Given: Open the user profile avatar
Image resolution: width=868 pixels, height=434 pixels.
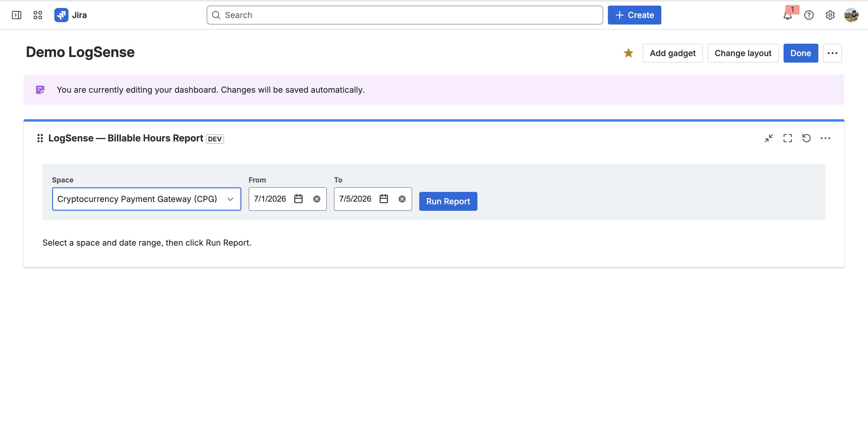Looking at the screenshot, I should pos(851,15).
